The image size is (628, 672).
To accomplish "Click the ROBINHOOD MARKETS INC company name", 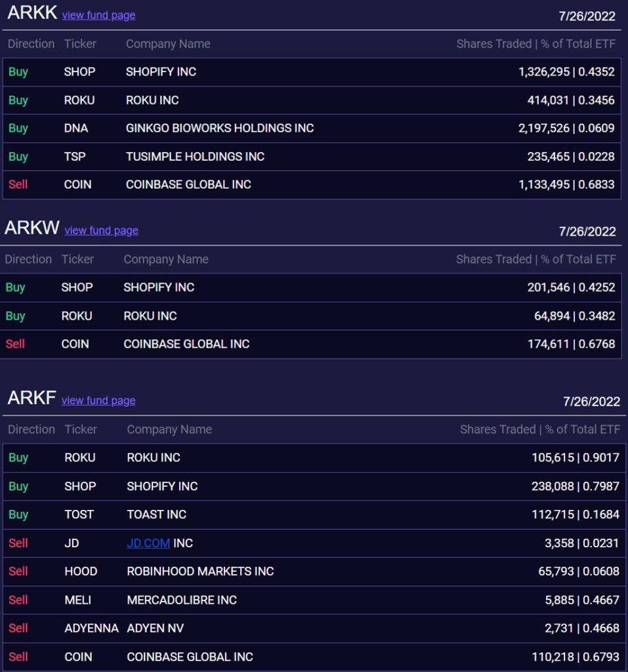I will [200, 572].
